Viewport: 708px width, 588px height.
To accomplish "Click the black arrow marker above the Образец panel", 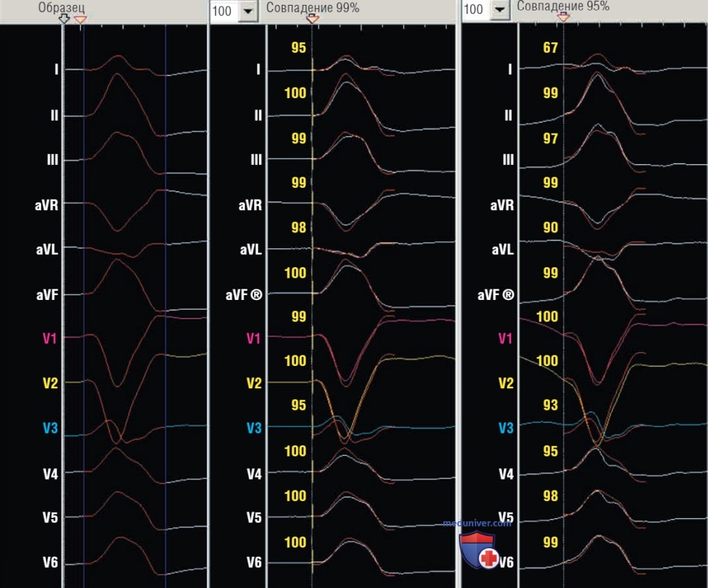I will click(x=64, y=19).
